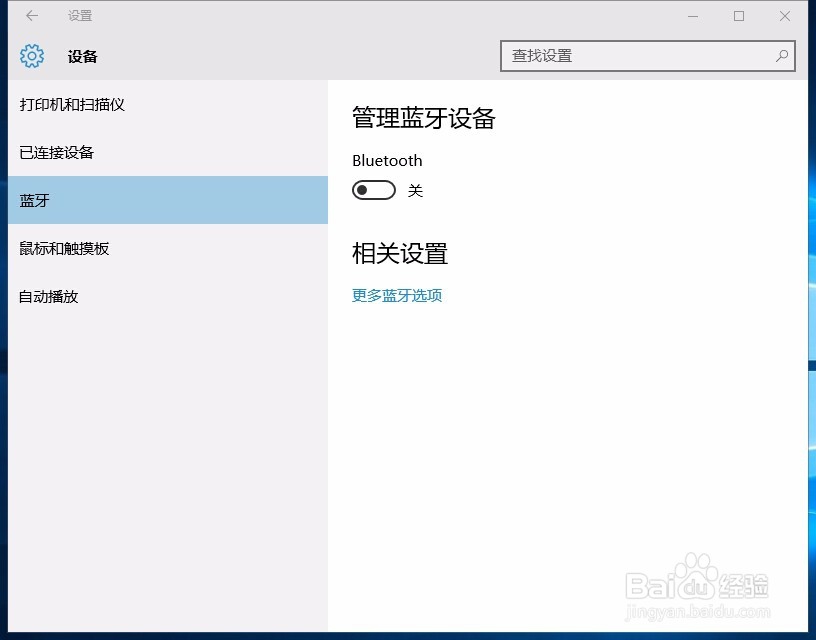
Task: Click the 关 status label
Action: pos(415,190)
